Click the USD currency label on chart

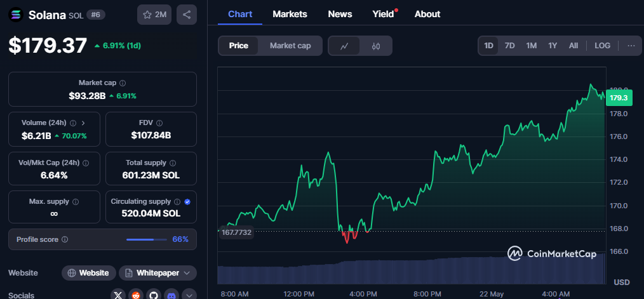(622, 282)
